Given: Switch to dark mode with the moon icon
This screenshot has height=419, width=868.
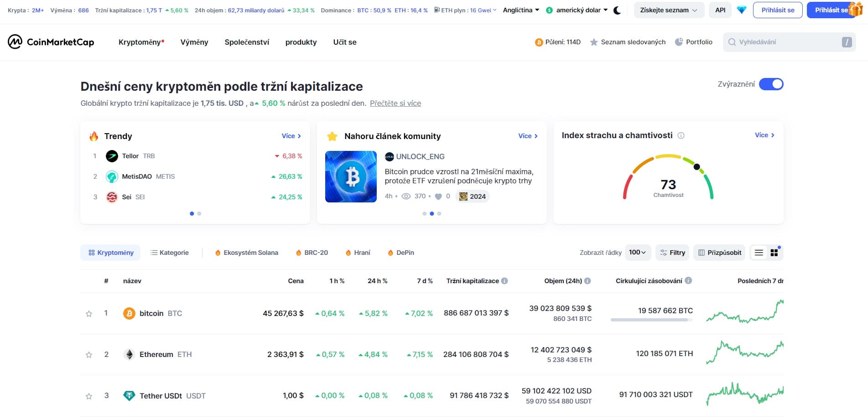Looking at the screenshot, I should point(617,10).
